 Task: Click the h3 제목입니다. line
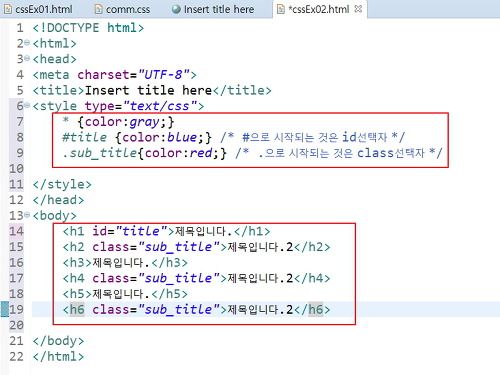125,262
